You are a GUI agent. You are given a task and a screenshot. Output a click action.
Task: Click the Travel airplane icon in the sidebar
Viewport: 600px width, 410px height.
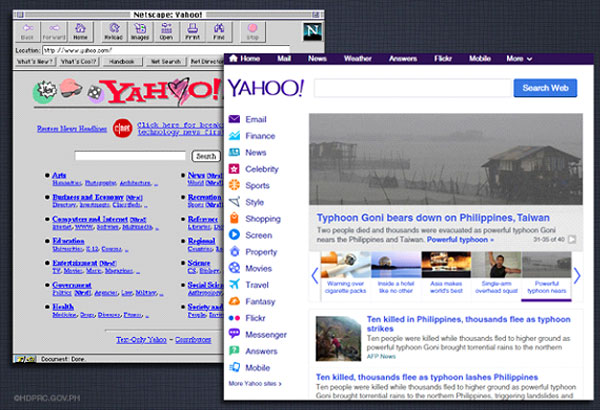(234, 284)
